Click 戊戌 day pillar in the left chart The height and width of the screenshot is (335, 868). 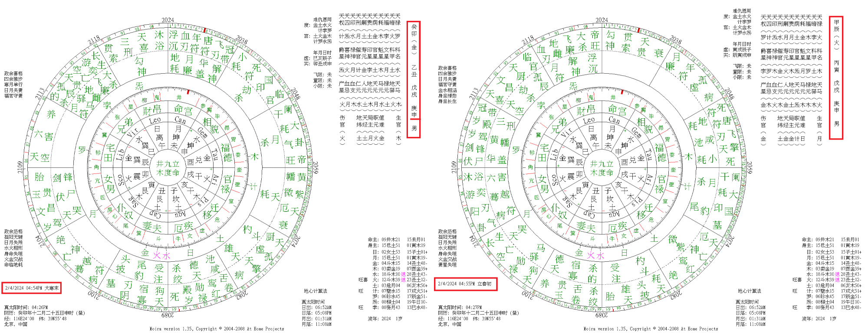pos(414,91)
